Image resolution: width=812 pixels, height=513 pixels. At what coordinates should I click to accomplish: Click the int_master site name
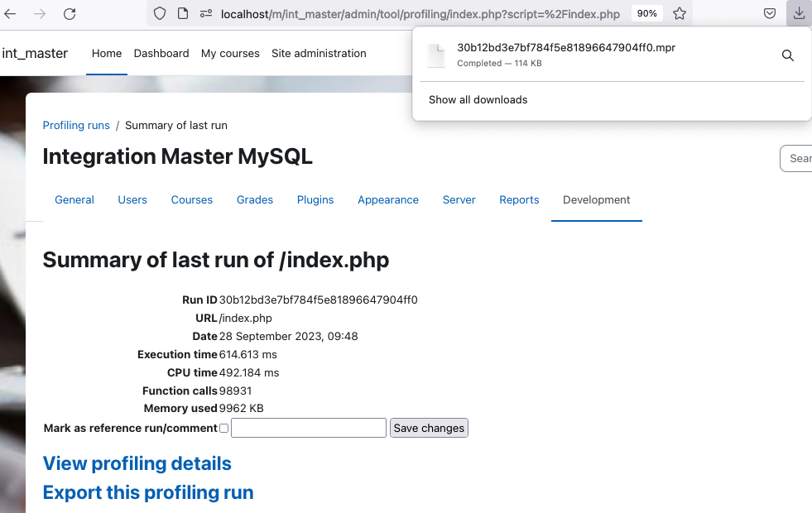[x=35, y=53]
